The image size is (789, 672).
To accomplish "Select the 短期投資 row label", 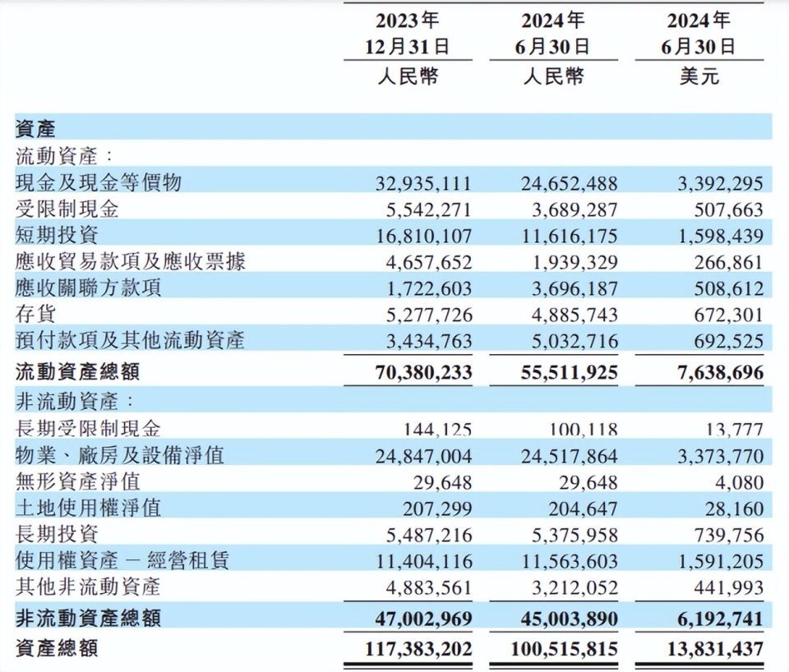I will (57, 235).
